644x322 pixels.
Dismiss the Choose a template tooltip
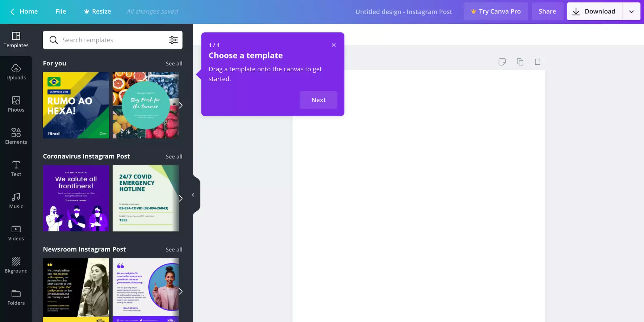tap(333, 45)
